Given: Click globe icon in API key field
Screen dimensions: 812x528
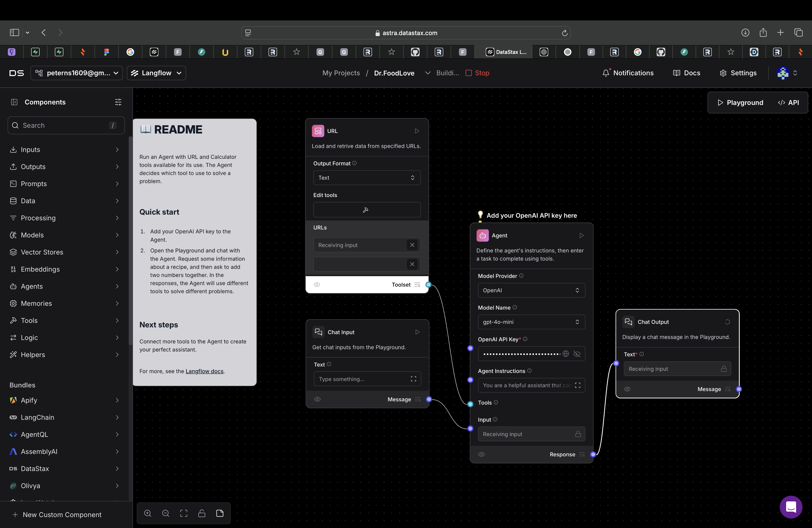Looking at the screenshot, I should [x=566, y=354].
